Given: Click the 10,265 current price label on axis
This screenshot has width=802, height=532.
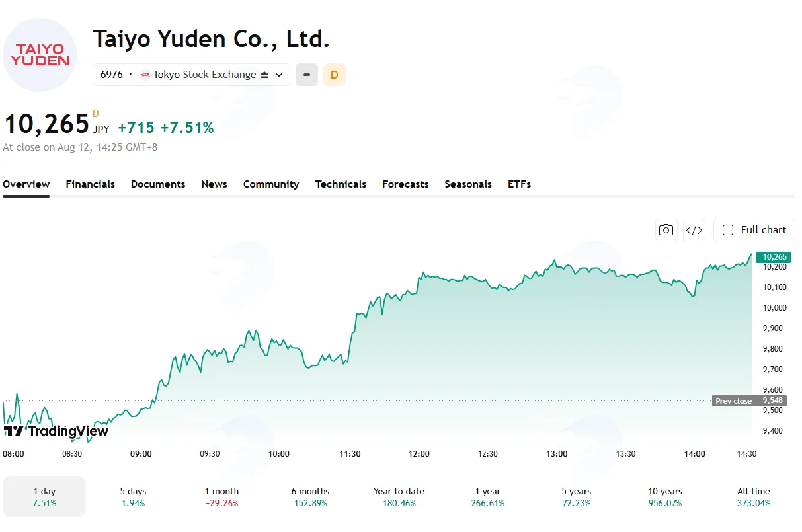Looking at the screenshot, I should (775, 257).
